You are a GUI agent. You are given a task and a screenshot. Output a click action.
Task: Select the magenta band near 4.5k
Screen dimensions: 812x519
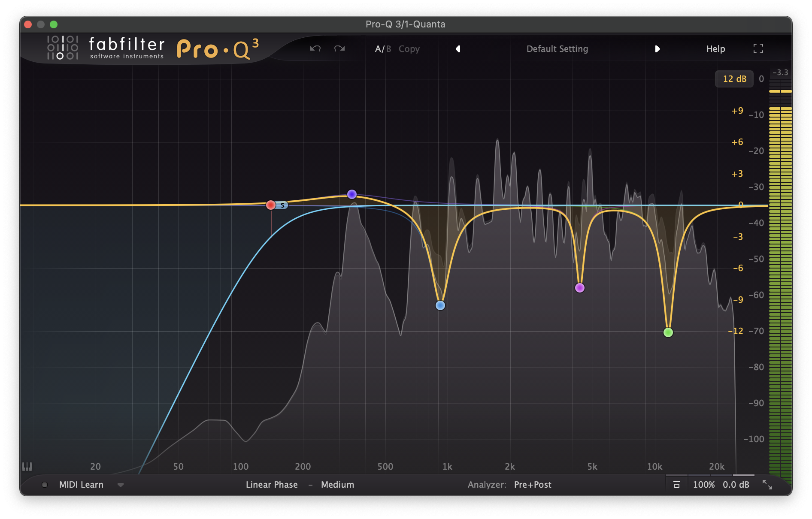580,288
